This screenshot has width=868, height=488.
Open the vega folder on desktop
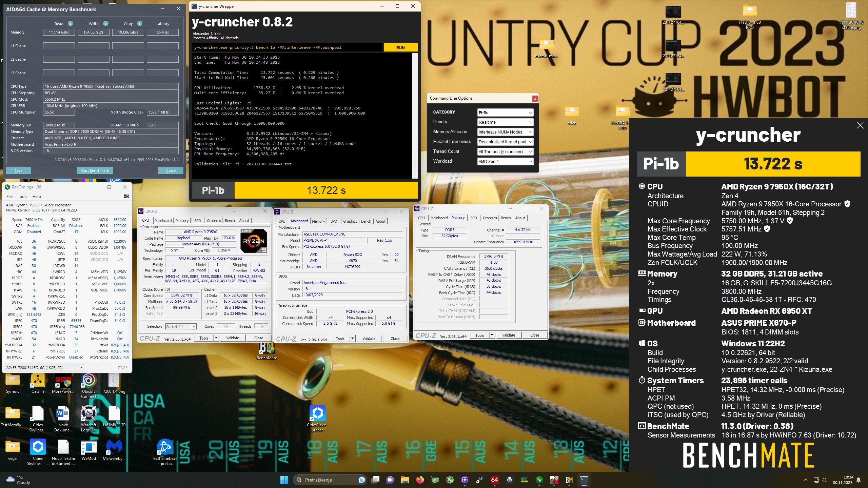pyautogui.click(x=13, y=450)
